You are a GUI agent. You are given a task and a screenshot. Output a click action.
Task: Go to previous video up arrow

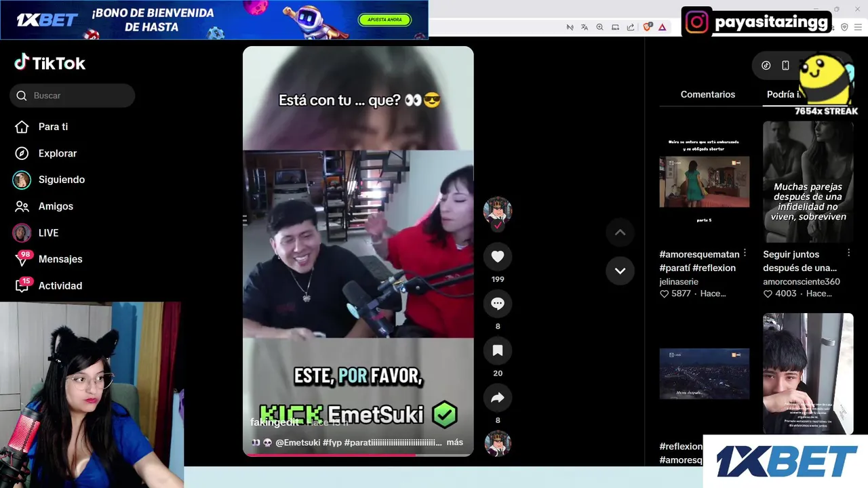[620, 232]
